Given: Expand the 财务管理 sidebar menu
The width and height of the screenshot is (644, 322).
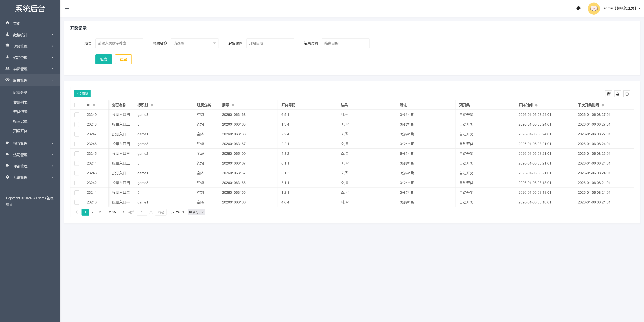Looking at the screenshot, I should pyautogui.click(x=30, y=46).
